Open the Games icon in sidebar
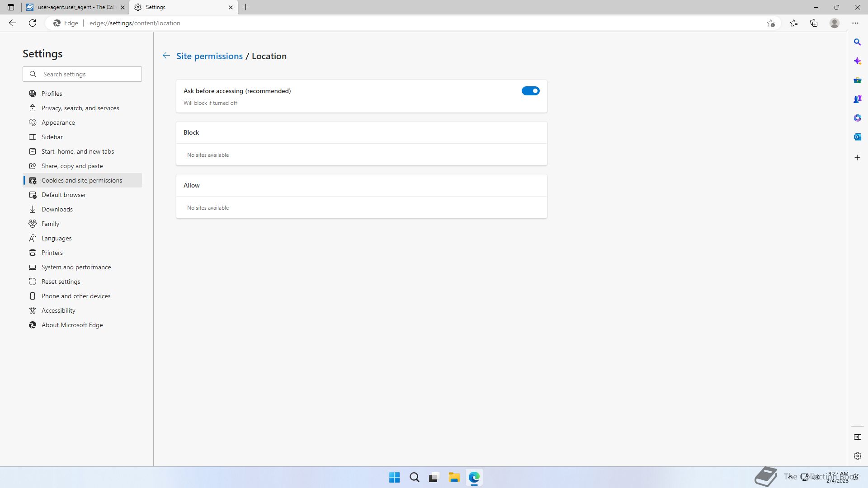 tap(857, 99)
